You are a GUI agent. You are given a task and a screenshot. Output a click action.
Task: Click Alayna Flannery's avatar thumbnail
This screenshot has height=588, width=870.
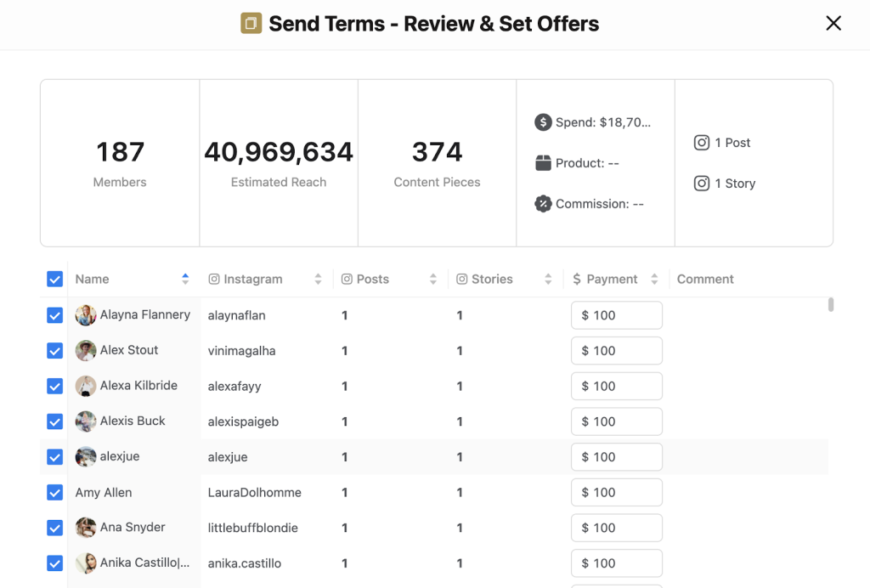click(x=86, y=315)
